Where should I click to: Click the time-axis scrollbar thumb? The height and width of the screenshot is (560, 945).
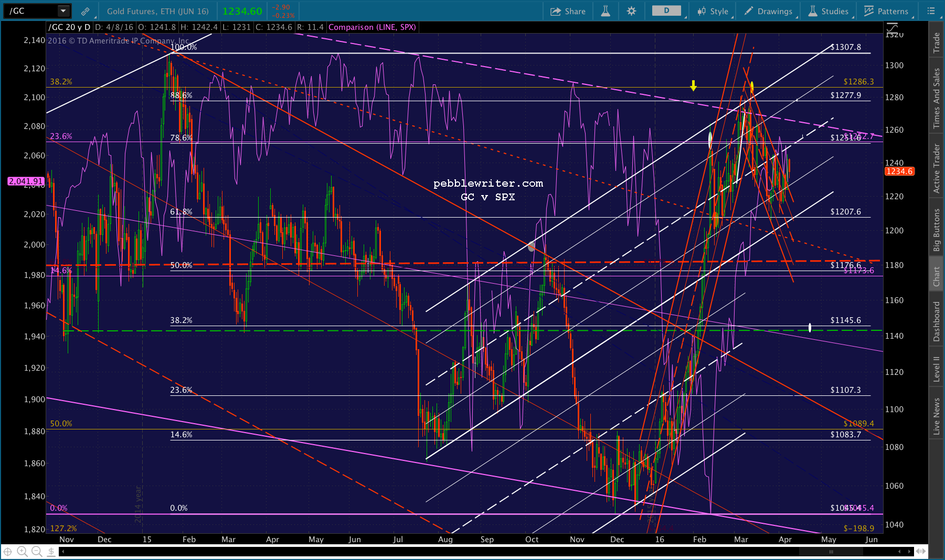click(x=831, y=552)
